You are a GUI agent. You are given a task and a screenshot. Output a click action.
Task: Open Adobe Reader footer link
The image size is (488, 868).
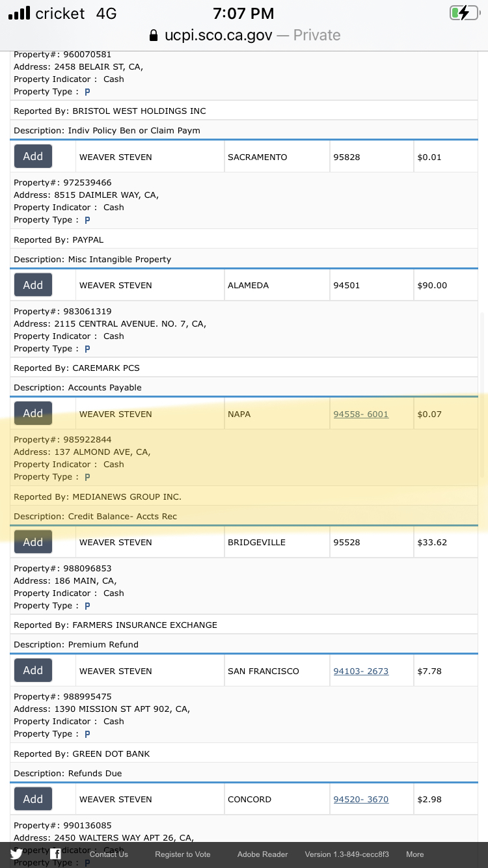pos(263,854)
